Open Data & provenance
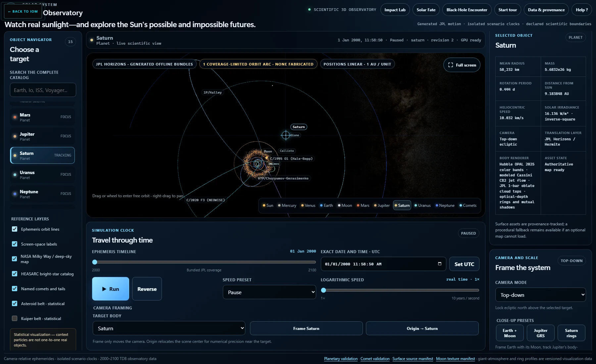The height and width of the screenshot is (364, 596). pyautogui.click(x=546, y=10)
